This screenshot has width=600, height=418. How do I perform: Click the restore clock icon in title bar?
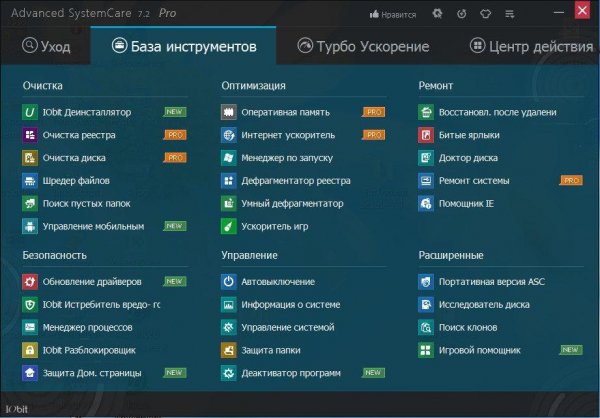point(461,14)
